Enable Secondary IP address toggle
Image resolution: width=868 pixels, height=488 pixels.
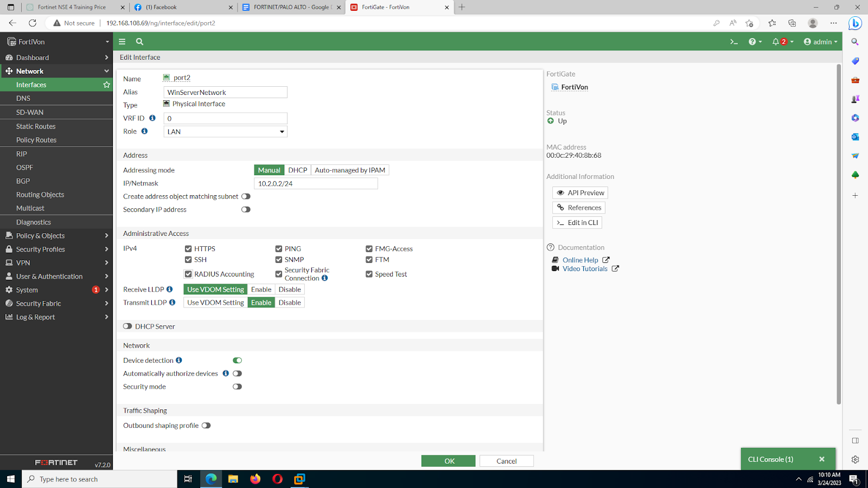pos(246,209)
